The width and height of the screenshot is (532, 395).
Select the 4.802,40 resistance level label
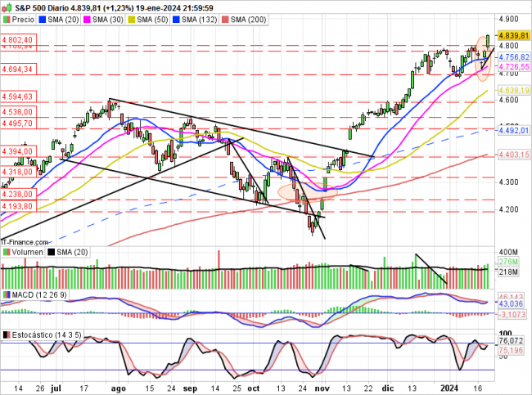(x=16, y=39)
